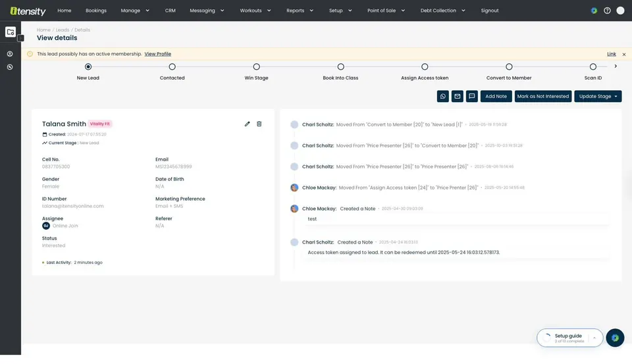Open the user profile sidebar icon

point(10,53)
